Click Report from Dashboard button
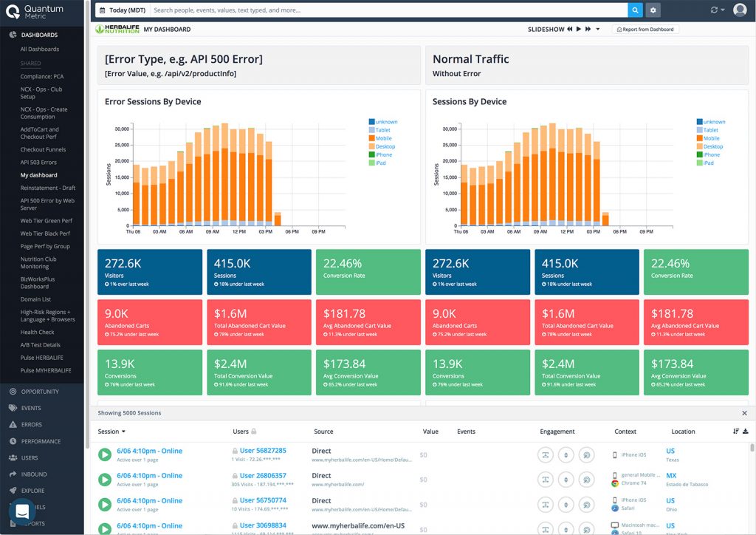The height and width of the screenshot is (535, 756). (x=645, y=30)
